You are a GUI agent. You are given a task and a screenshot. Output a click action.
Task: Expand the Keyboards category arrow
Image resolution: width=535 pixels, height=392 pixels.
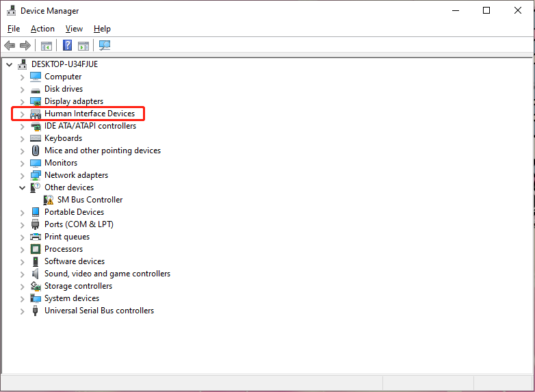coord(22,138)
